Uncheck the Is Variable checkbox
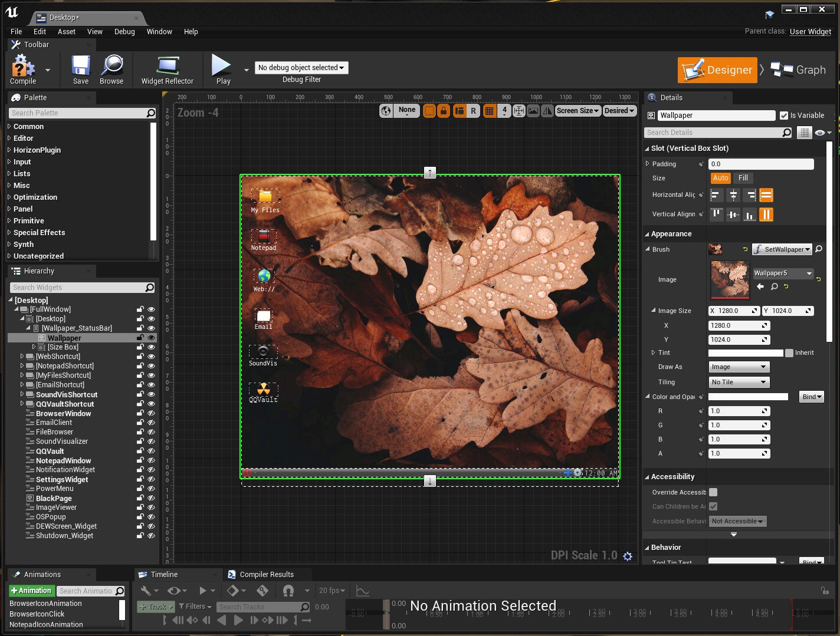The height and width of the screenshot is (636, 840). 784,116
